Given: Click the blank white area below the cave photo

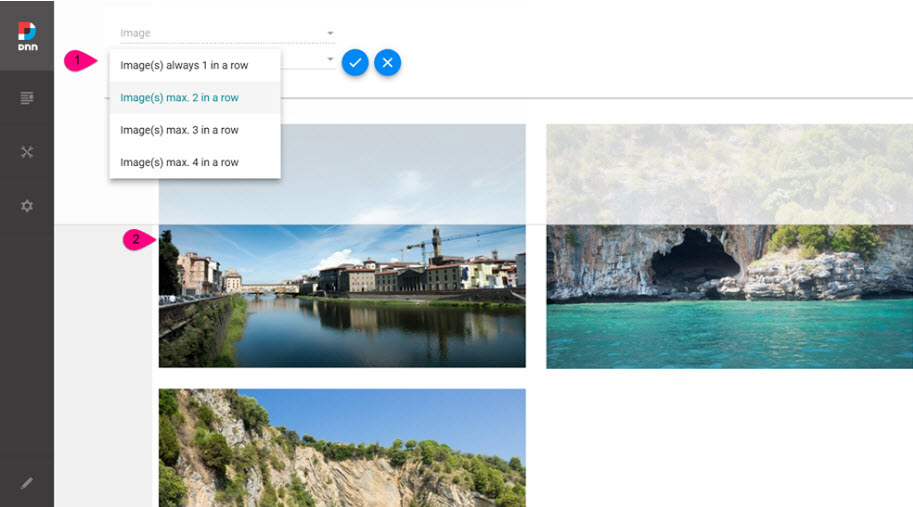Looking at the screenshot, I should 728,440.
